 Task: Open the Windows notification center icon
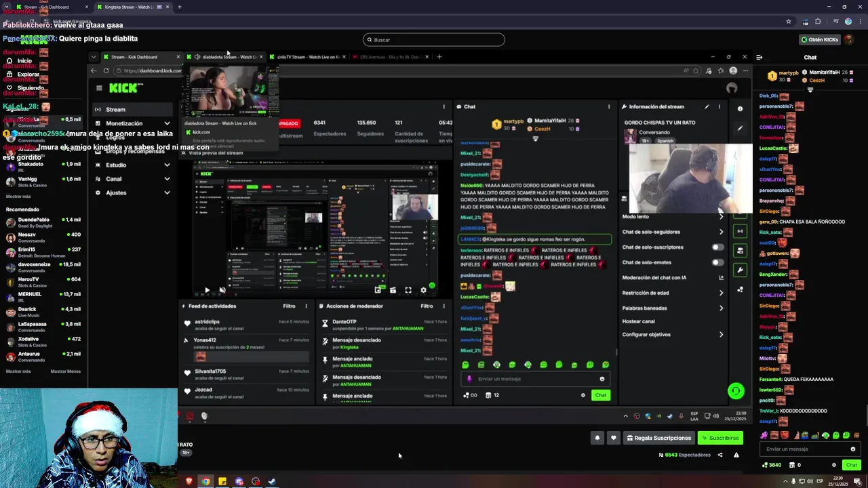click(x=857, y=482)
